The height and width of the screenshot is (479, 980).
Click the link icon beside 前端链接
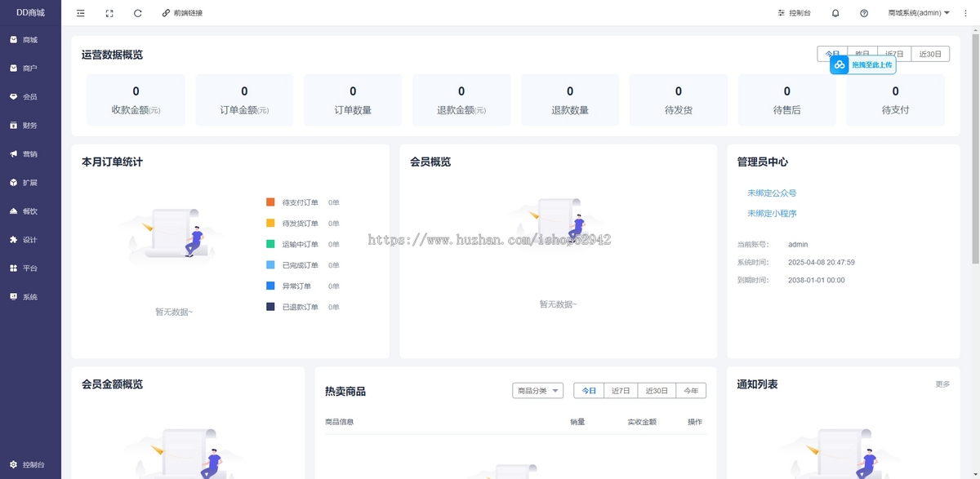click(x=167, y=13)
